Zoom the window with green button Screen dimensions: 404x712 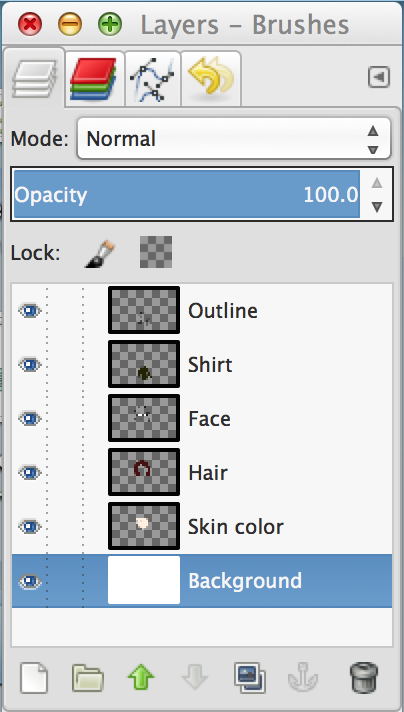tap(110, 24)
